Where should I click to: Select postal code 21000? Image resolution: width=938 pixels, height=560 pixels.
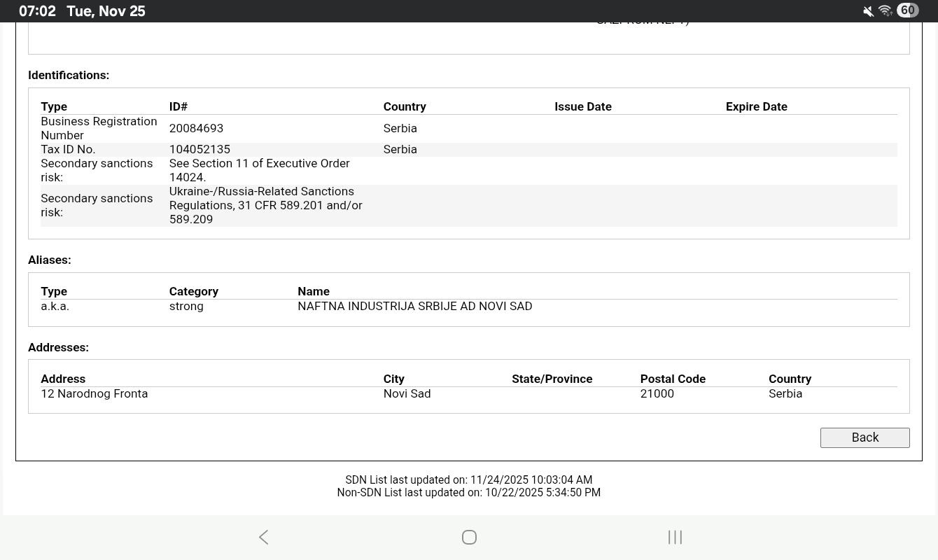tap(657, 393)
